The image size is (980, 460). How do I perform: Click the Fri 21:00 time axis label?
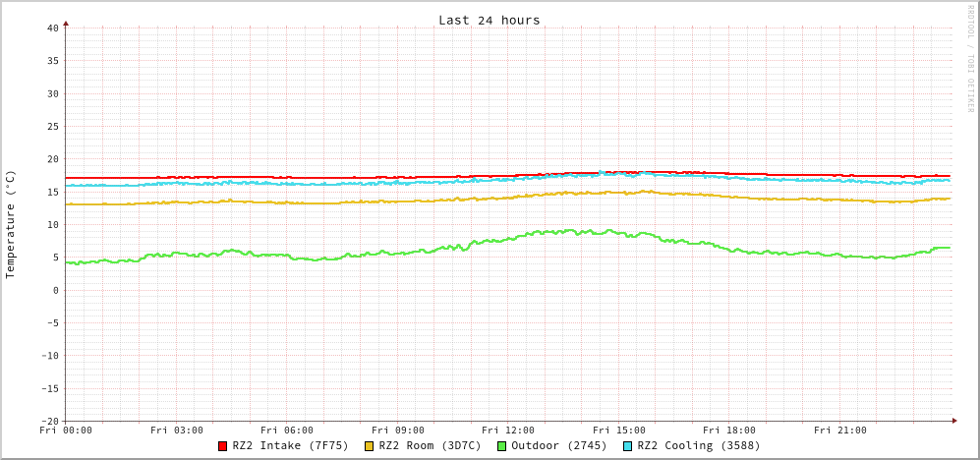(x=840, y=431)
